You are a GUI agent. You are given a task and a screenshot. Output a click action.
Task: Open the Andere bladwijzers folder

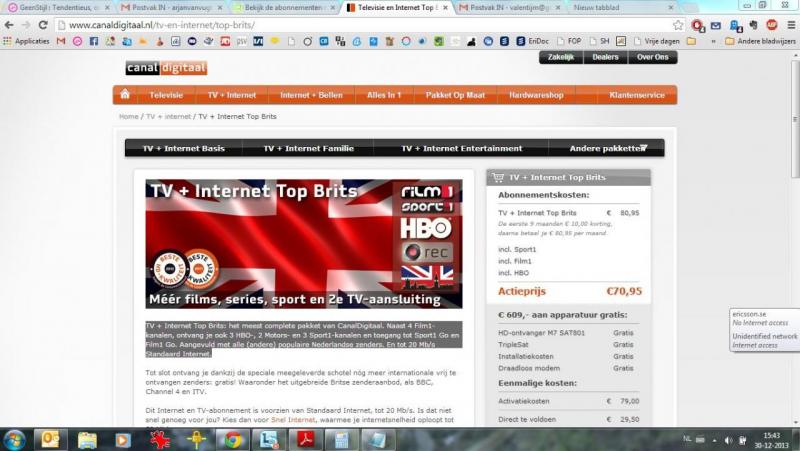pyautogui.click(x=760, y=41)
